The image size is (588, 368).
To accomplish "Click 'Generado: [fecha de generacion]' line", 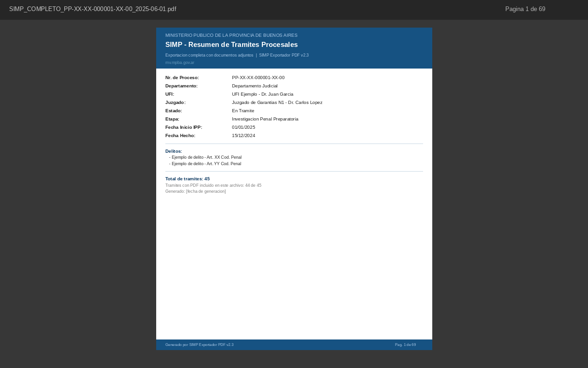I will [196, 191].
